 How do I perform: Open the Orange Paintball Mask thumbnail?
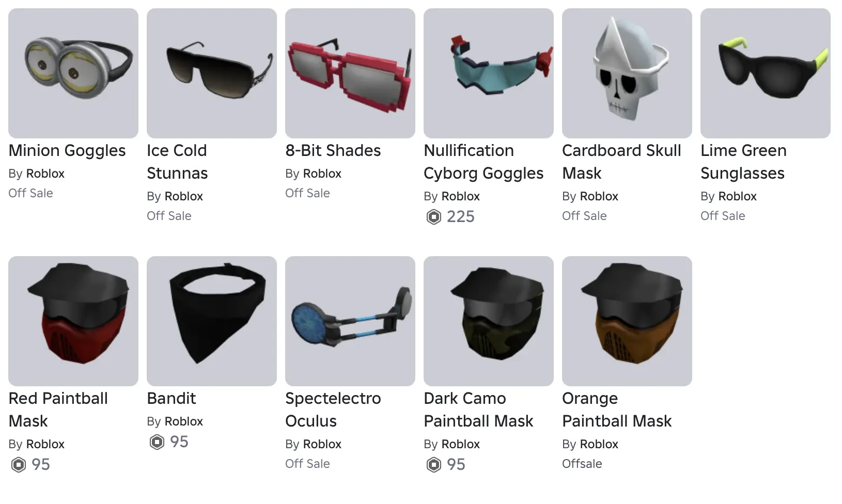tap(627, 321)
